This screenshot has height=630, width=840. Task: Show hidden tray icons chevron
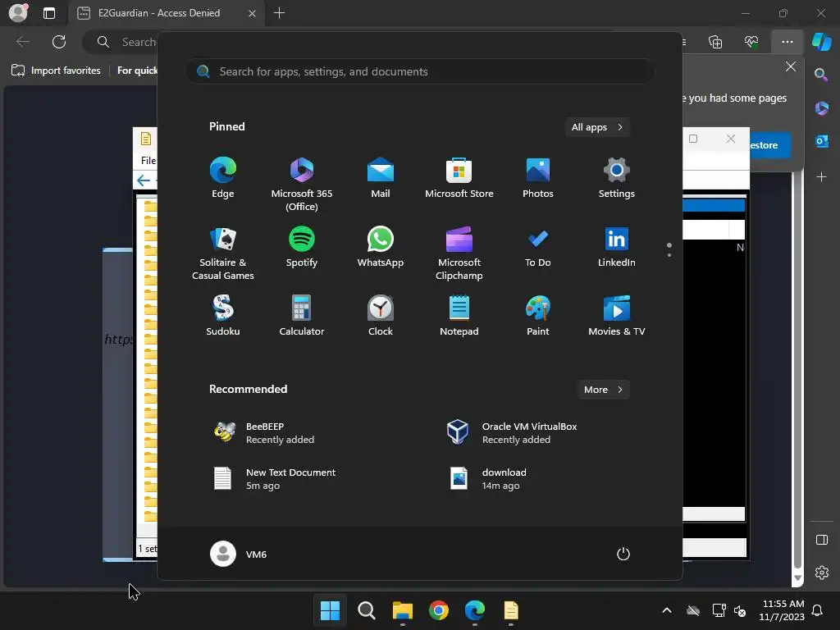(667, 610)
